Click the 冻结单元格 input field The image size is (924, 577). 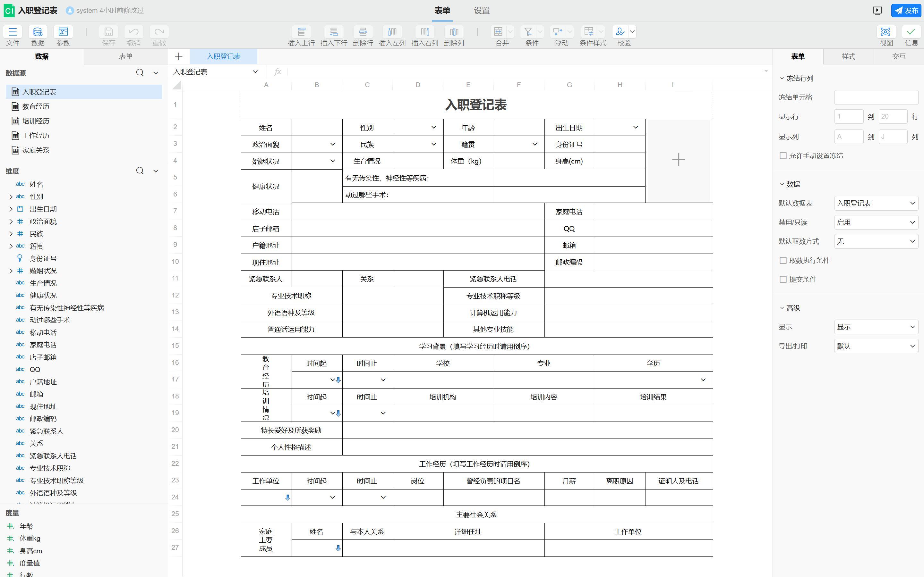pyautogui.click(x=876, y=97)
